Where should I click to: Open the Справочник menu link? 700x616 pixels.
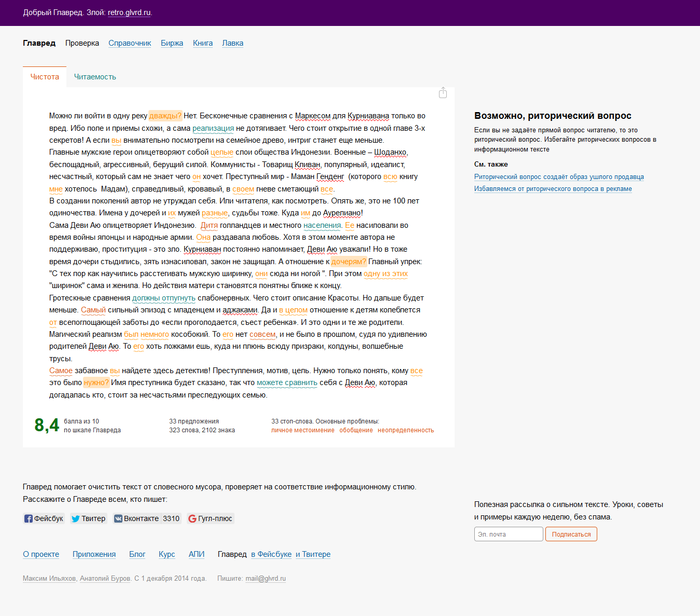point(130,43)
